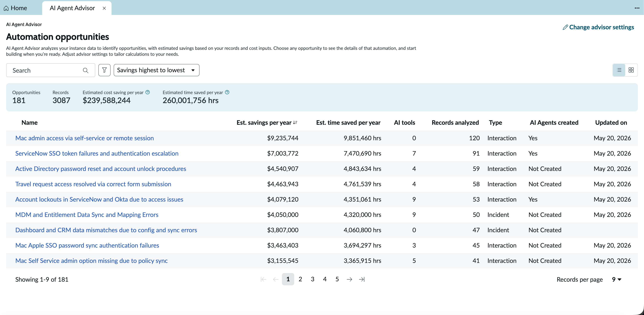
Task: Show help for estimated cost saving
Action: coord(148,92)
